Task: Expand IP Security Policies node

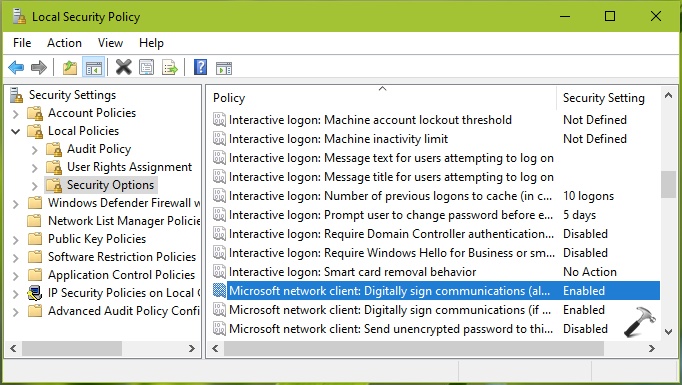Action: (16, 294)
